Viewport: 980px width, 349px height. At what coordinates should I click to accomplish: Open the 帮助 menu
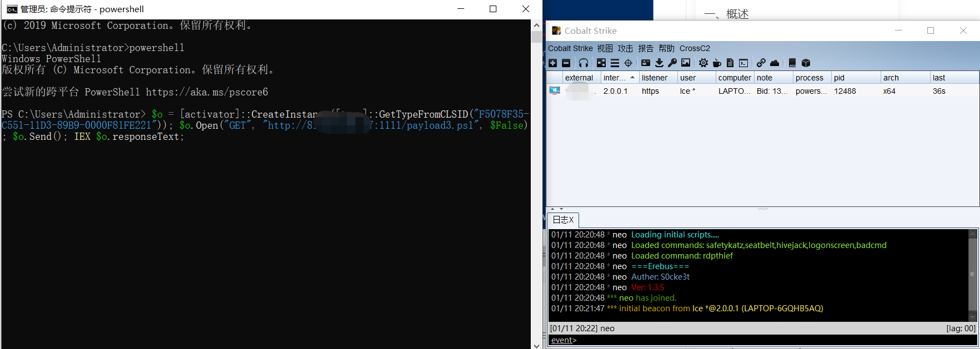coord(667,48)
